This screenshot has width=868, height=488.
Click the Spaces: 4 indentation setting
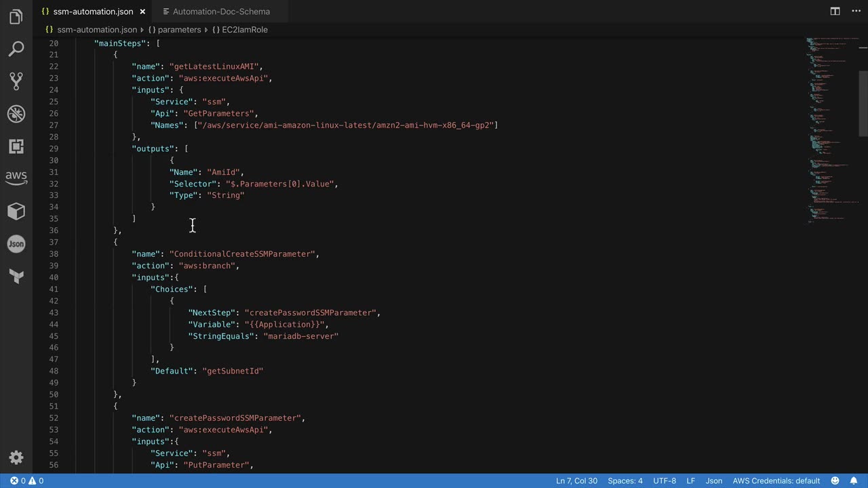click(x=625, y=481)
